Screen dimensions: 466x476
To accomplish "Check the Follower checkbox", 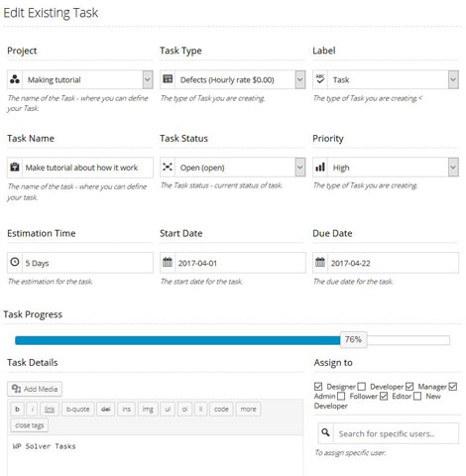I will [x=341, y=396].
